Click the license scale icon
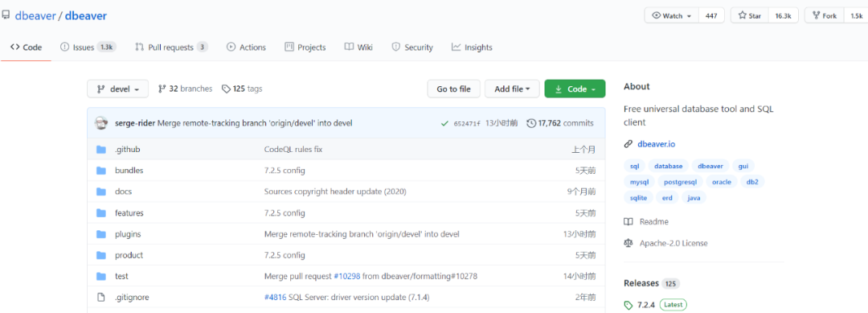Screen dimensions: 868x313 click(628, 243)
